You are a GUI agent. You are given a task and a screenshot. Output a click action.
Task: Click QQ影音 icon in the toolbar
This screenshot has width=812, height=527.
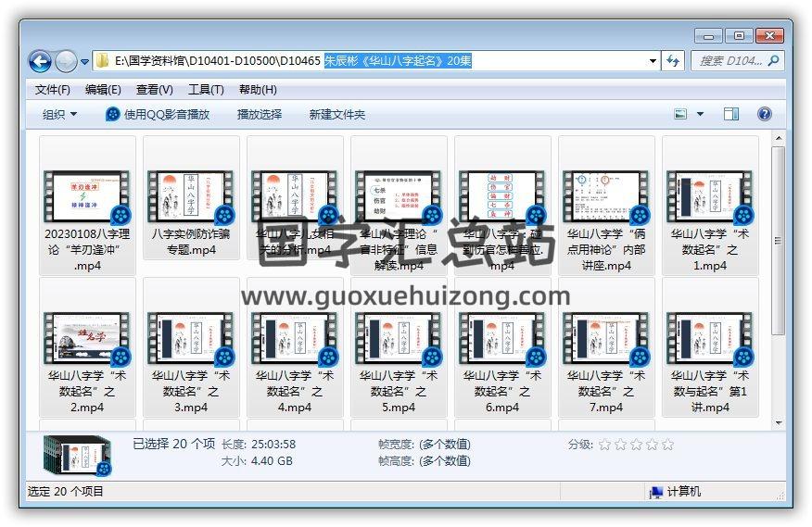tap(112, 115)
